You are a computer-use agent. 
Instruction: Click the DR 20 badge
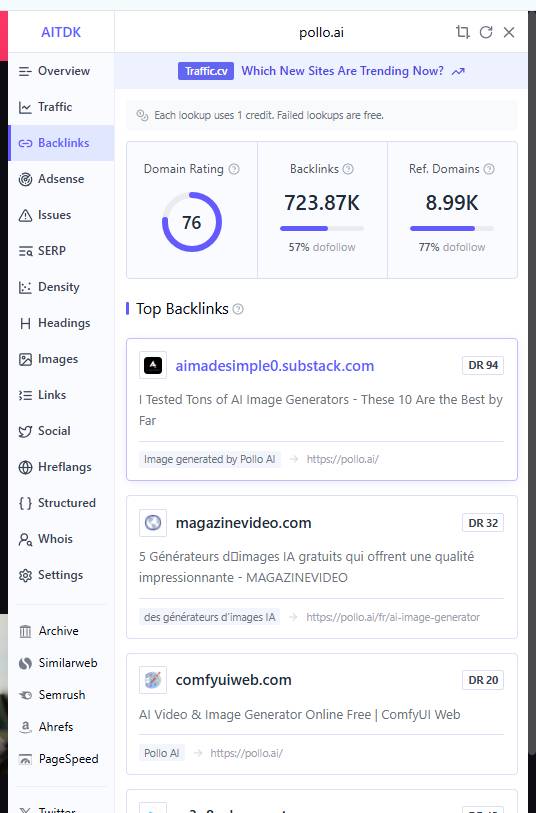(x=483, y=680)
